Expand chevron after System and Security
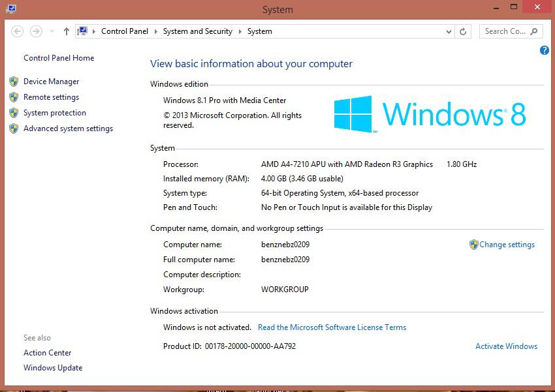Image resolution: width=555 pixels, height=392 pixels. pos(240,31)
